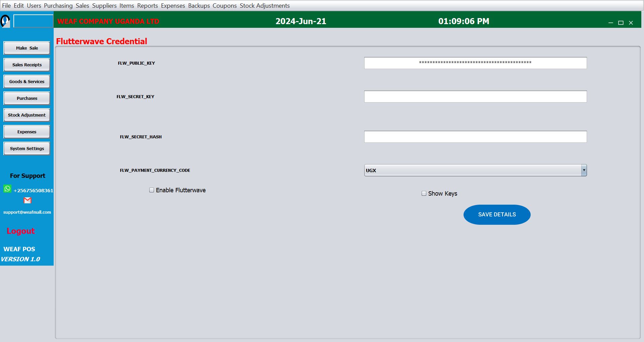Open the Edit menu
This screenshot has height=342, width=644.
coord(19,6)
